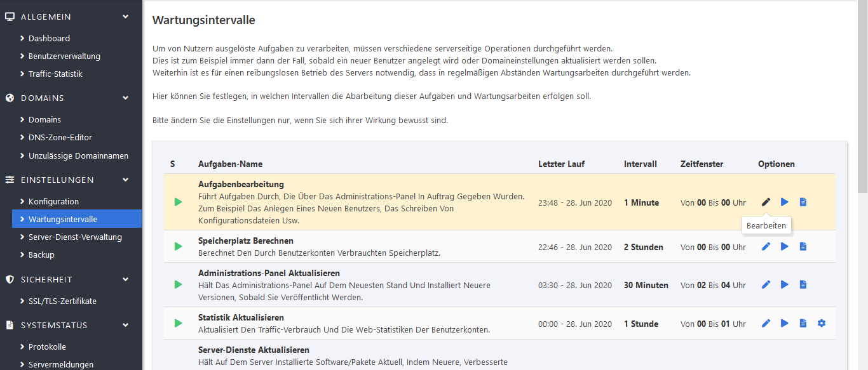Collapse the Domains section chevron
868x370 pixels.
pos(125,98)
